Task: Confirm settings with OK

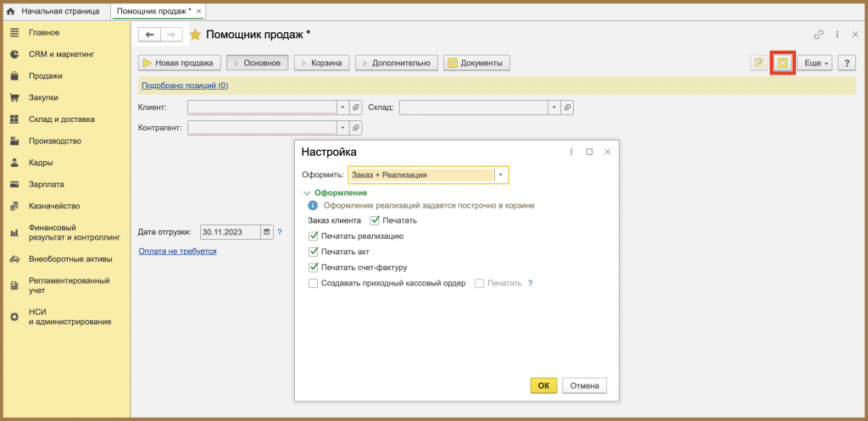Action: tap(543, 385)
